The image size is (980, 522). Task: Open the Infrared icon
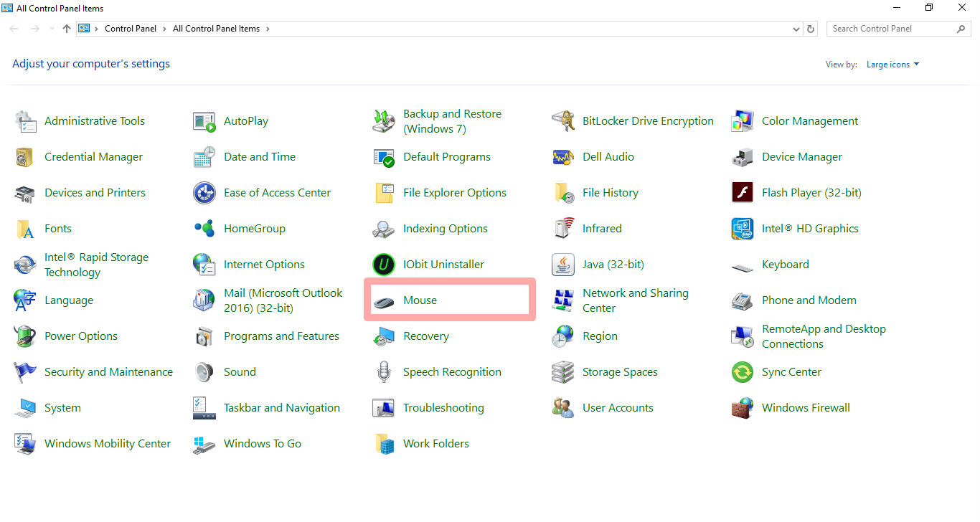pos(563,229)
